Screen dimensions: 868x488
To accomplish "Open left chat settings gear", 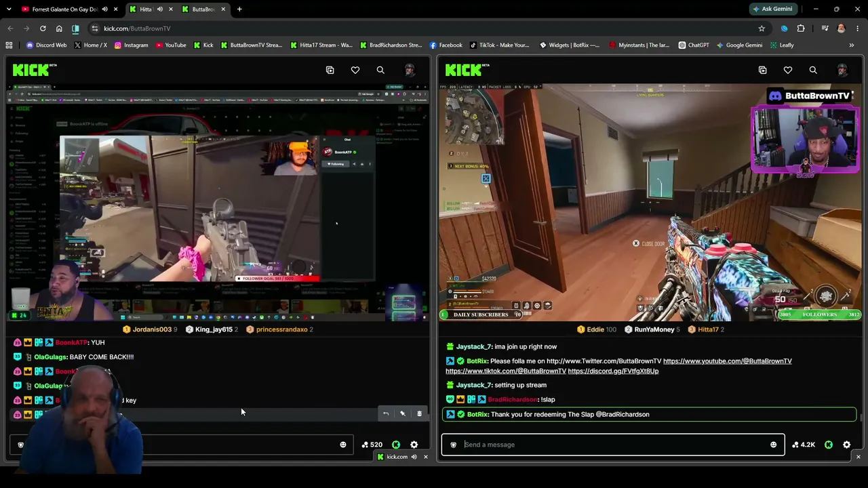I will (x=414, y=445).
